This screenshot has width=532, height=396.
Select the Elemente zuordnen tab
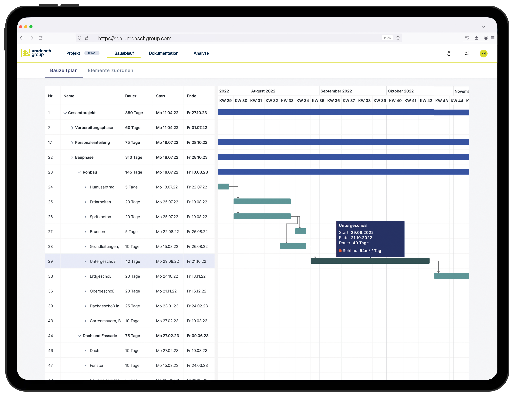[110, 70]
